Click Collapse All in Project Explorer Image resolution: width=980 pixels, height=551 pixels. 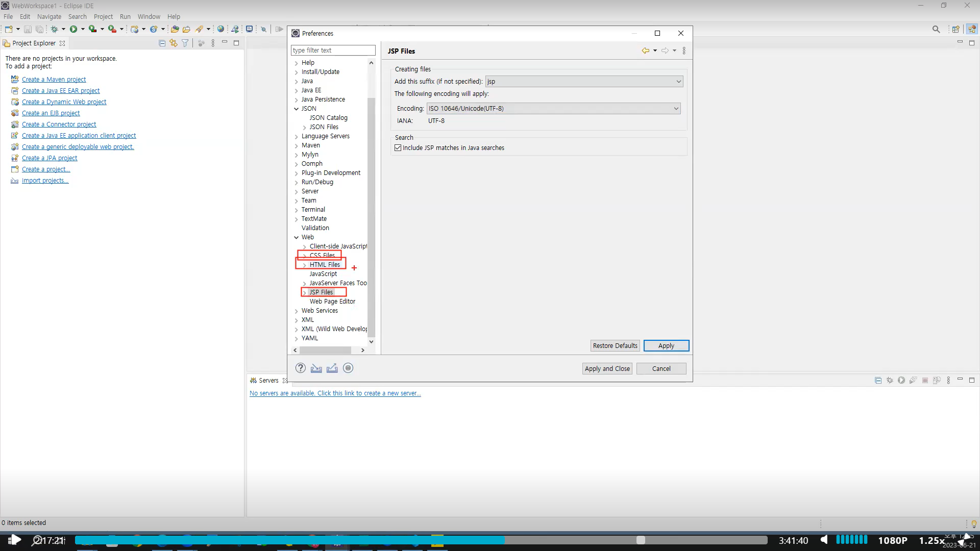162,43
